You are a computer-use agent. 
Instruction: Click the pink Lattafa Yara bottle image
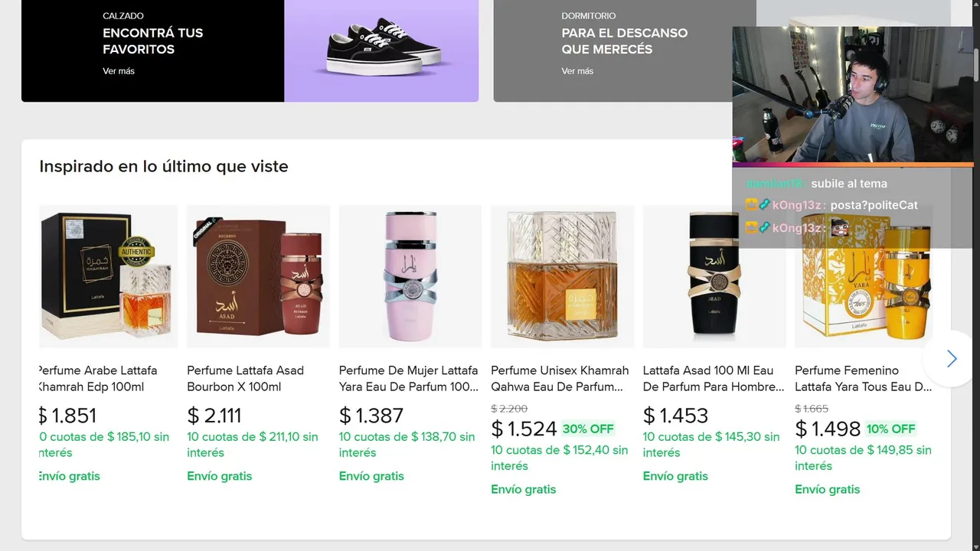[x=410, y=276]
